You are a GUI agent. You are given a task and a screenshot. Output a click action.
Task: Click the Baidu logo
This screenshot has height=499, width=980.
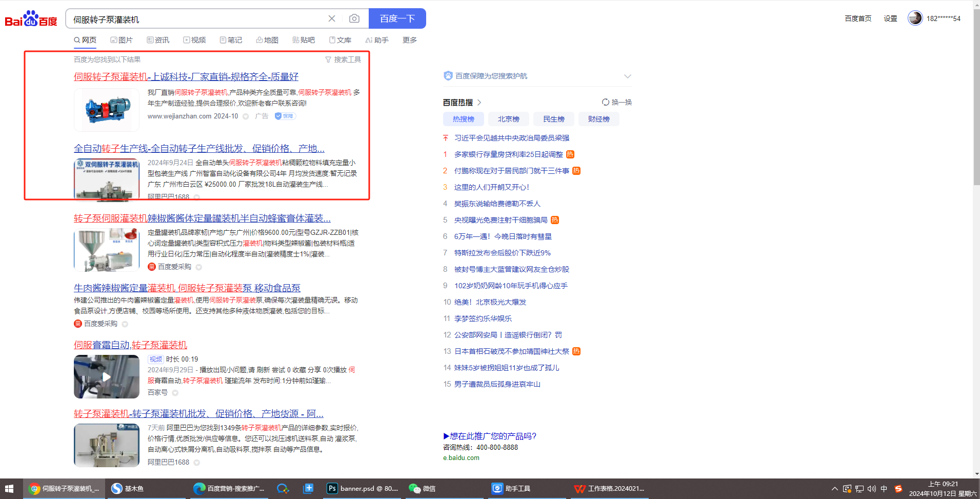tap(31, 19)
